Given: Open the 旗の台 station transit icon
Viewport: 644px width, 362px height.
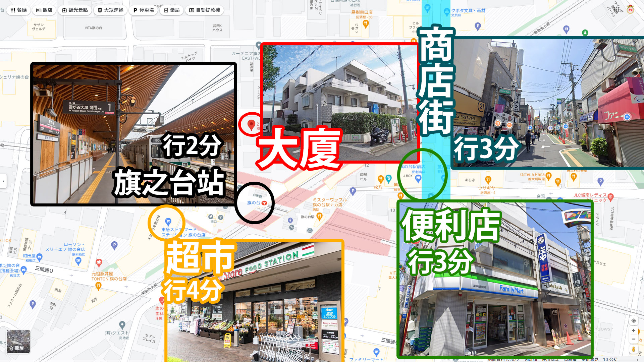Looking at the screenshot, I should [264, 203].
